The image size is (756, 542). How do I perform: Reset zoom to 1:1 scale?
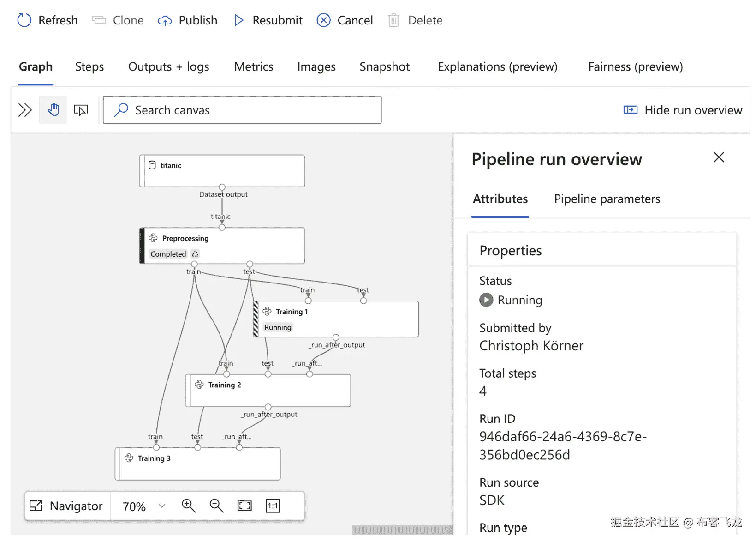click(x=273, y=506)
